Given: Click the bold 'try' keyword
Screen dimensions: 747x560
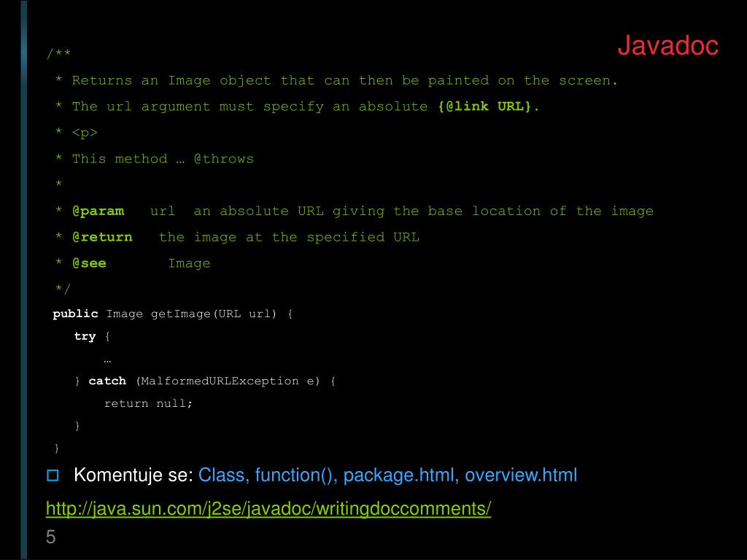Looking at the screenshot, I should pyautogui.click(x=85, y=337).
